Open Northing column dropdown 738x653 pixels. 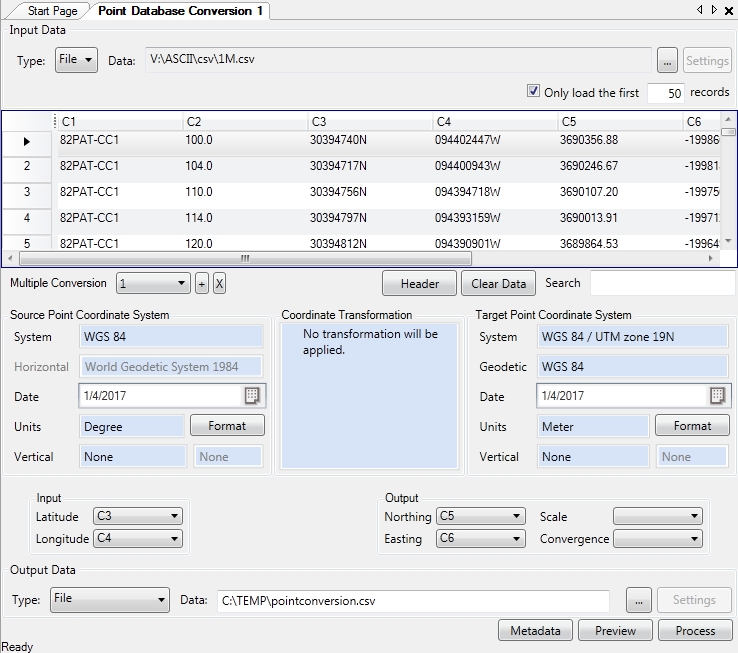point(481,516)
